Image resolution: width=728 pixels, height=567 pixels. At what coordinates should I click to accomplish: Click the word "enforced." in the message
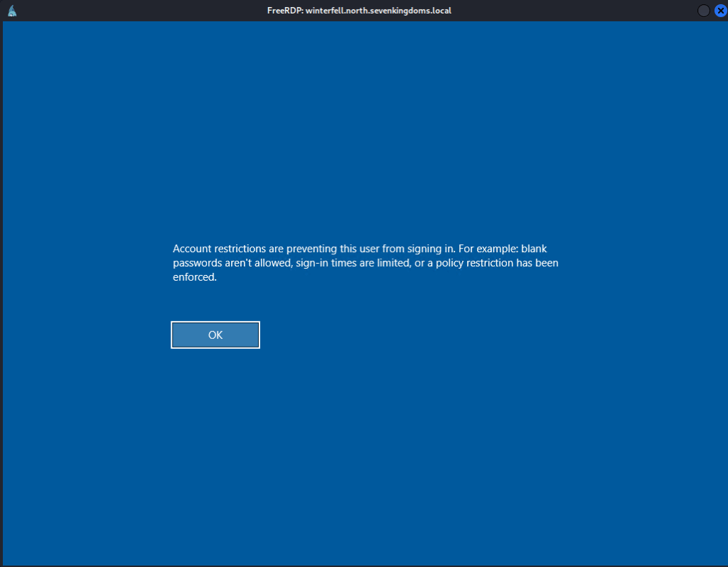(x=194, y=278)
